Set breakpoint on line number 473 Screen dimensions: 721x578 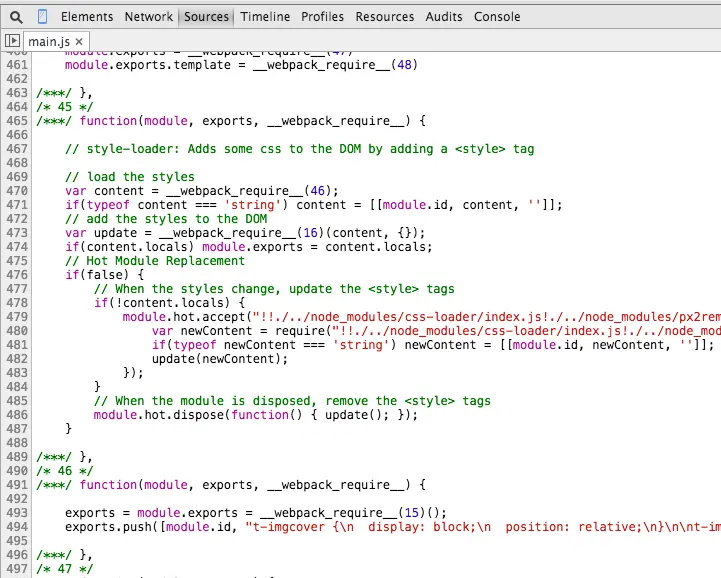17,233
